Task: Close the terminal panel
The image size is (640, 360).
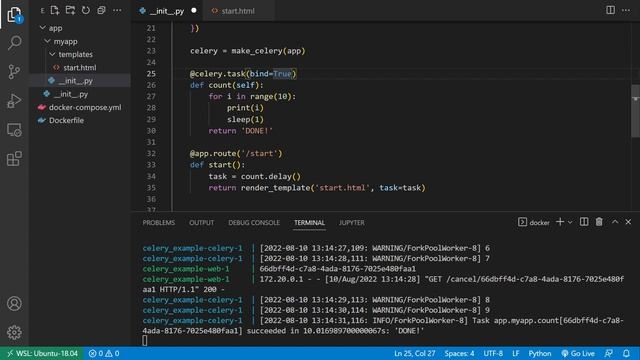Action: point(628,222)
